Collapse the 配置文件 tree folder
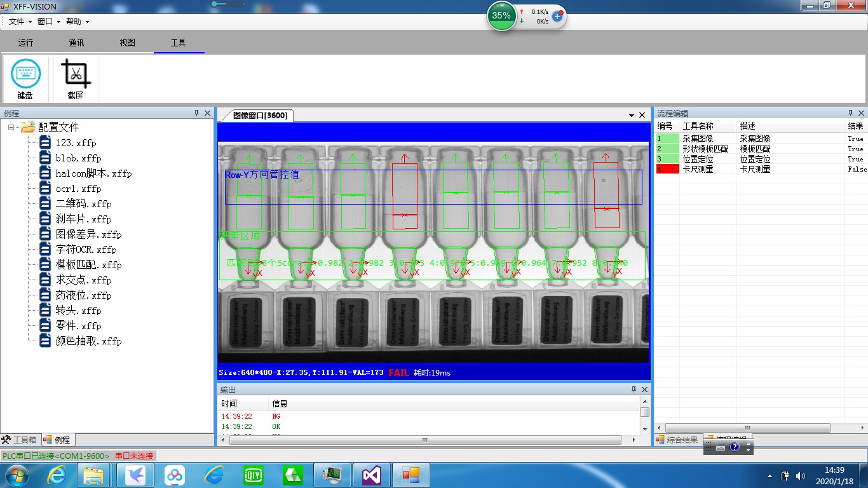The height and width of the screenshot is (488, 868). point(11,128)
